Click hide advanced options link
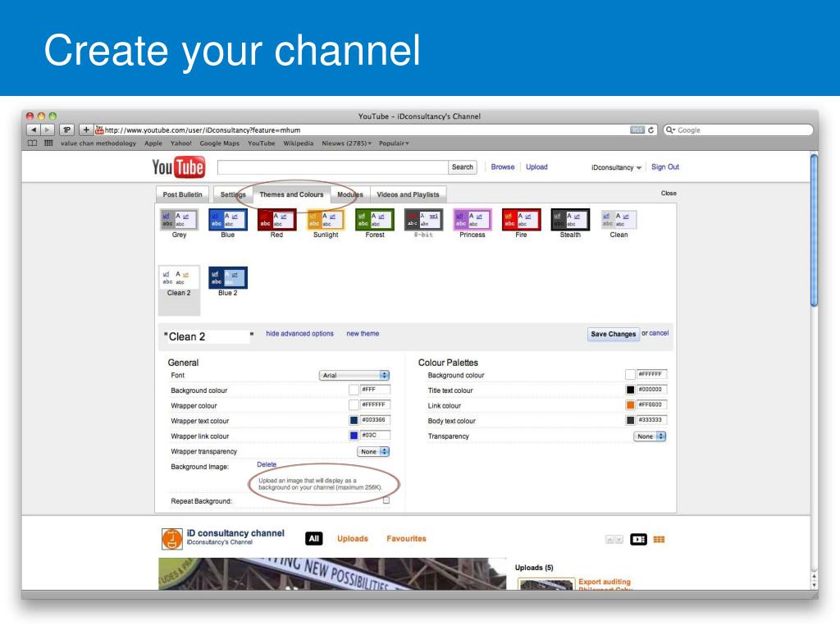840x630 pixels. [299, 334]
